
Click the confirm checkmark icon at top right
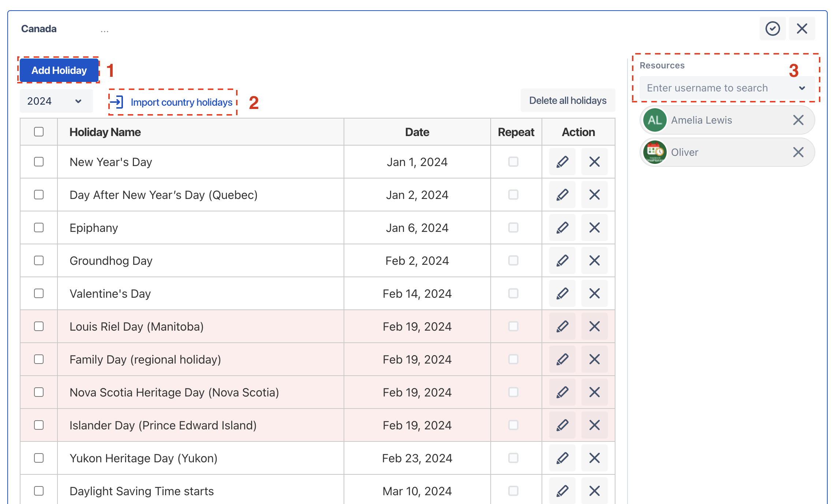[772, 29]
